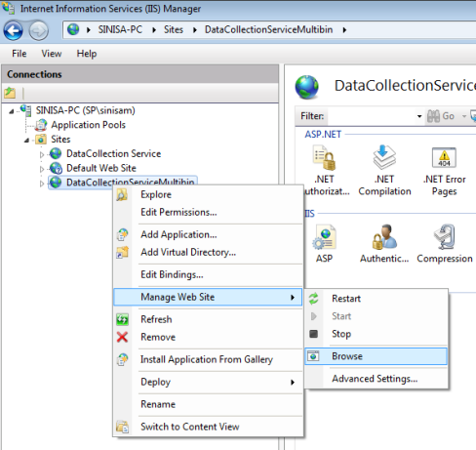Select Explore from context menu
The image size is (476, 450).
click(x=208, y=194)
